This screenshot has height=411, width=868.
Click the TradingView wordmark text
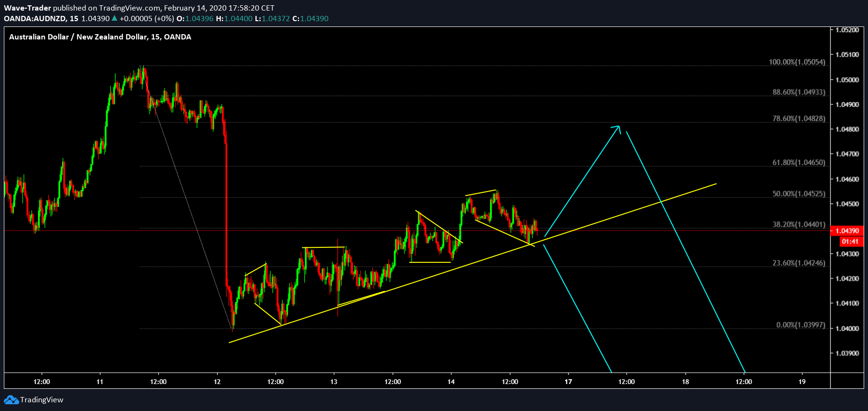42,400
